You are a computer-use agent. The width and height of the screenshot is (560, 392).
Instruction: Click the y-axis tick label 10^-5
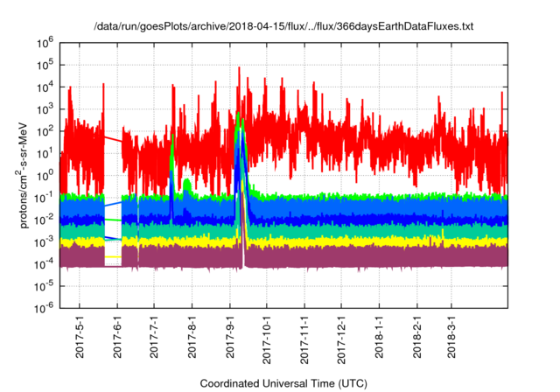click(44, 286)
